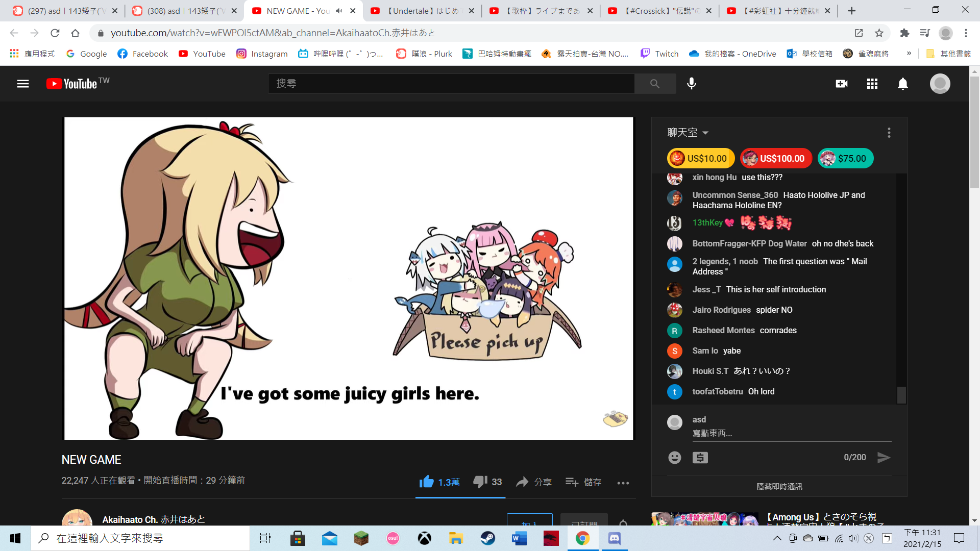Share the video via 分享
The image size is (980, 551).
534,482
